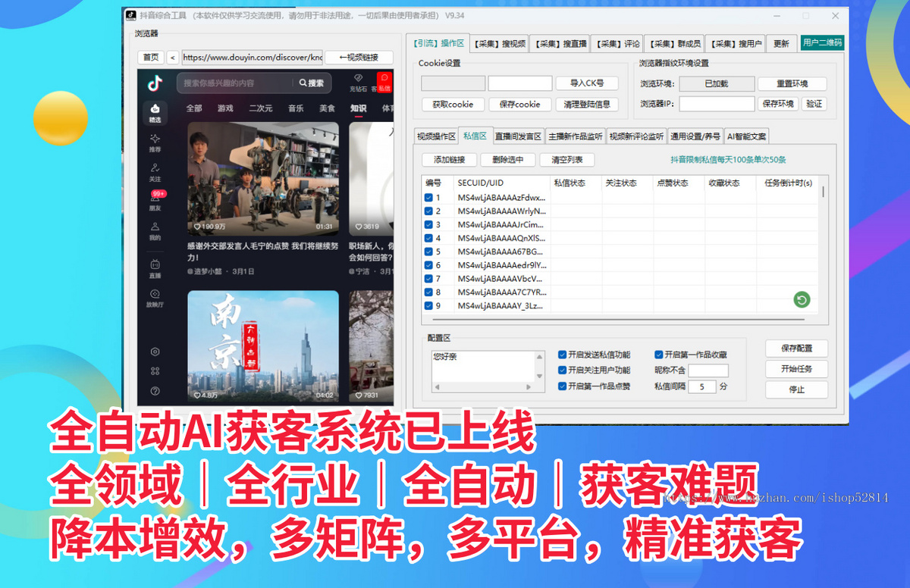Click the 昵称不含 input field
Image resolution: width=910 pixels, height=588 pixels.
coord(708,371)
